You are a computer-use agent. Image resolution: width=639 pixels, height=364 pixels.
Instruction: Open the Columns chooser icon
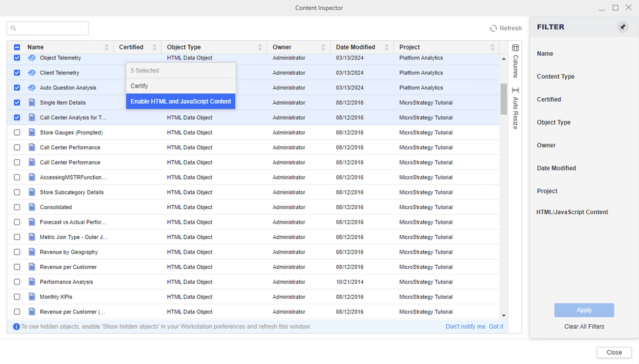(x=515, y=48)
